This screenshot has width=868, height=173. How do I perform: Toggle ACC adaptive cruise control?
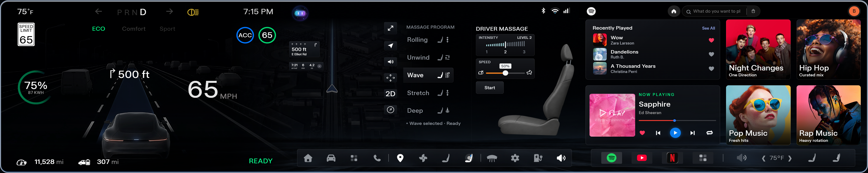pyautogui.click(x=245, y=35)
